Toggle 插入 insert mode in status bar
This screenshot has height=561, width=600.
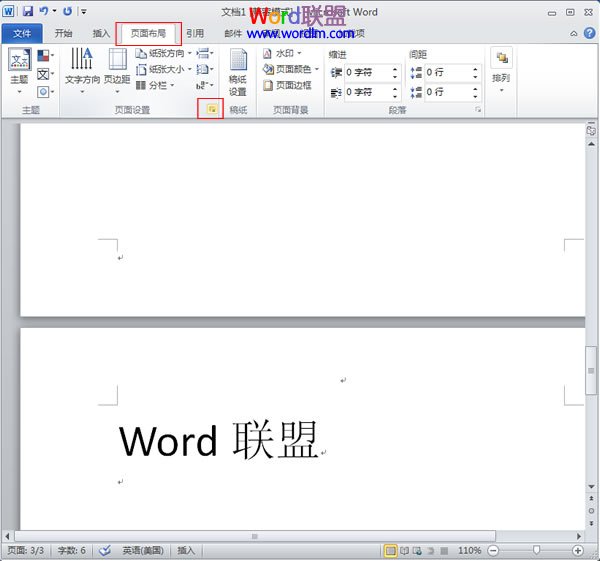pos(186,551)
